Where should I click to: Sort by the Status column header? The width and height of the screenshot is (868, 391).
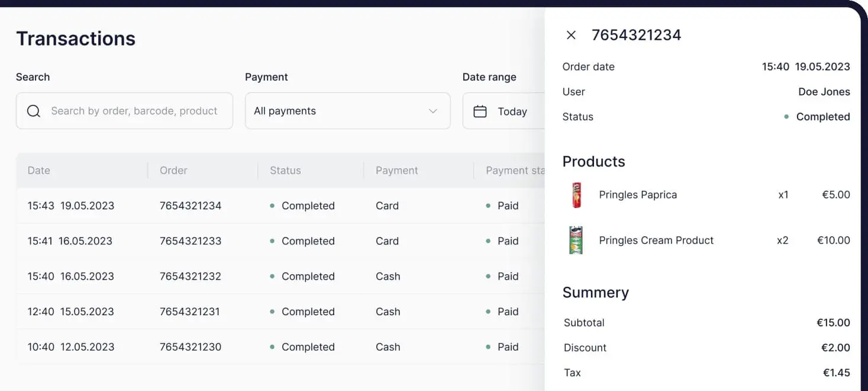285,171
